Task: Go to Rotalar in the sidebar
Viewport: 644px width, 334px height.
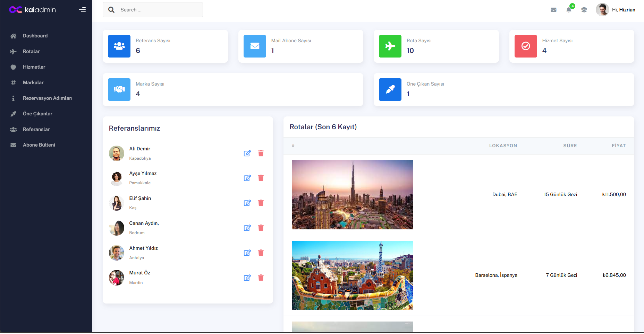Action: pyautogui.click(x=31, y=51)
